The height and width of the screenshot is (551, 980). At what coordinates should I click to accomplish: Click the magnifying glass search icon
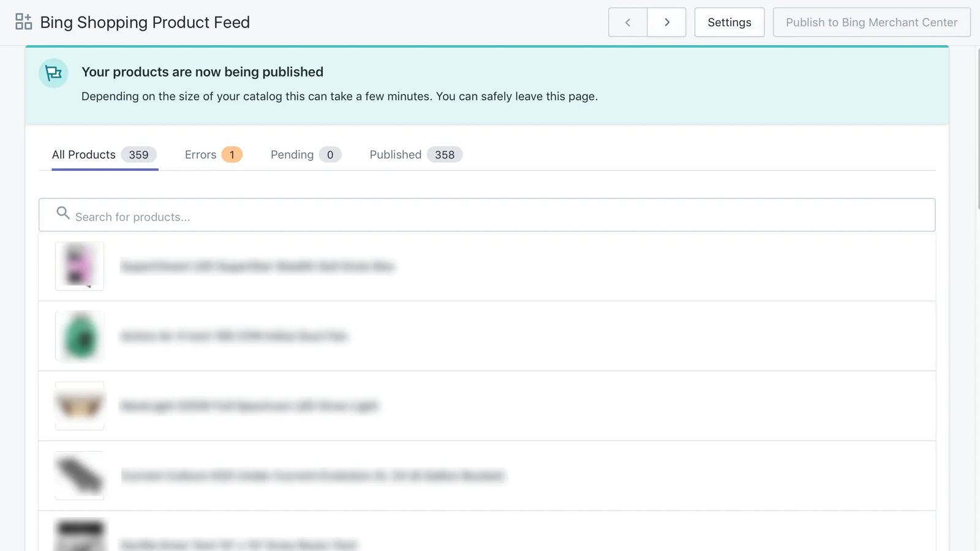[62, 213]
